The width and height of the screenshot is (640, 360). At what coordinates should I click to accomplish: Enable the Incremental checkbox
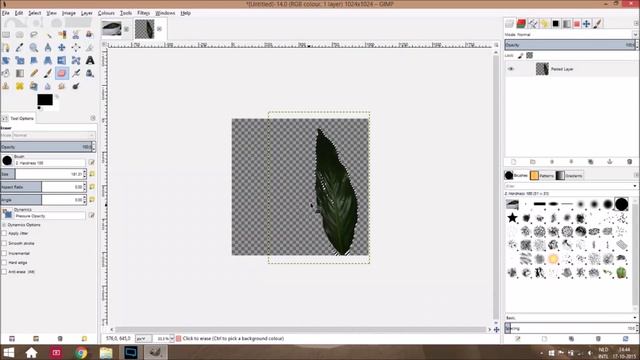(4, 253)
